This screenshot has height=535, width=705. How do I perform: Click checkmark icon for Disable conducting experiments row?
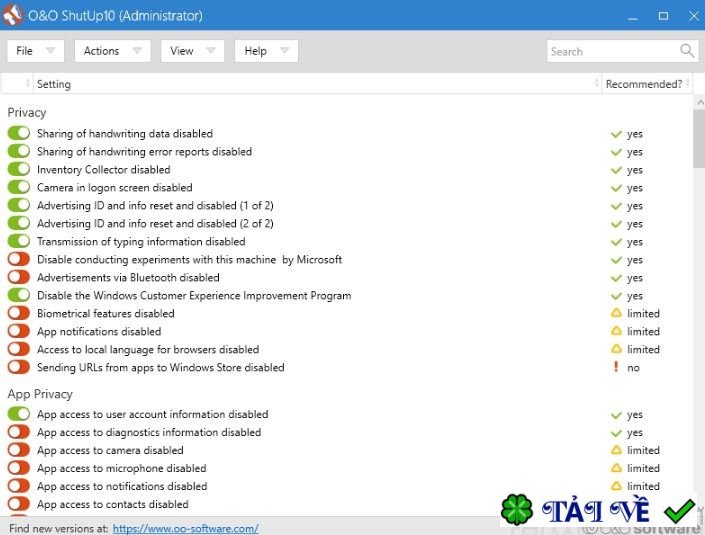pyautogui.click(x=616, y=260)
